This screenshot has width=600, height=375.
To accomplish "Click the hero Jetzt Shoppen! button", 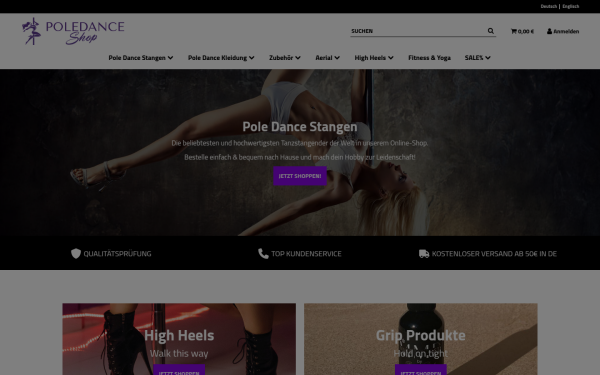I will pyautogui.click(x=300, y=176).
